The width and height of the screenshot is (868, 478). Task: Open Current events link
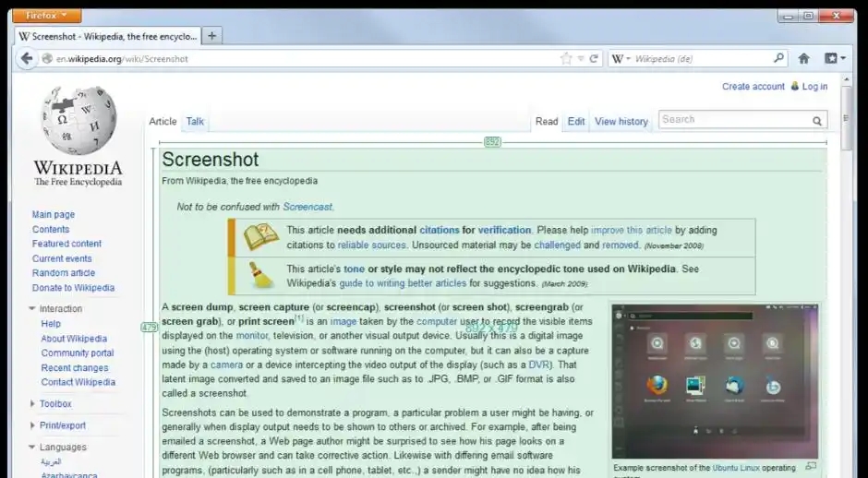[62, 258]
